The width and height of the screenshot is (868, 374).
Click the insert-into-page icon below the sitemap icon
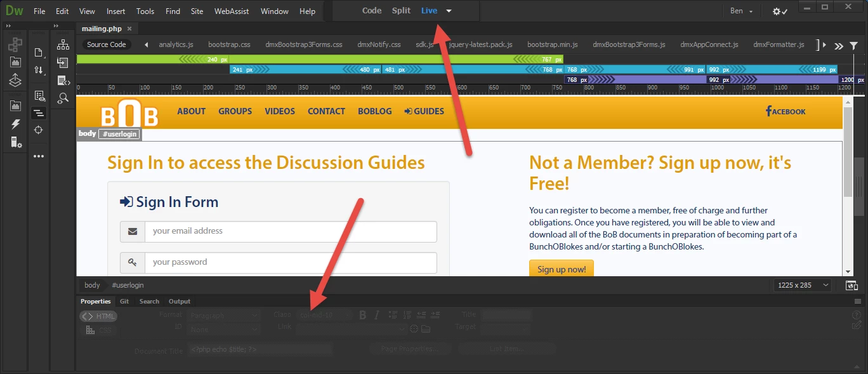coord(63,63)
